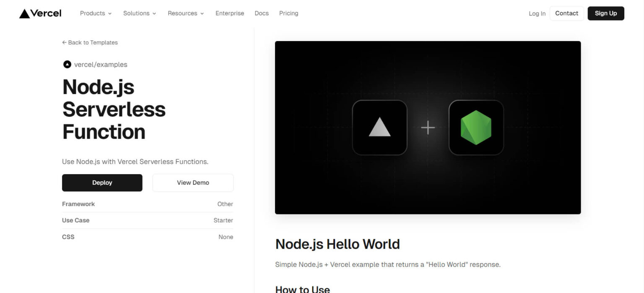View the Pricing page
The height and width of the screenshot is (293, 644).
(288, 13)
